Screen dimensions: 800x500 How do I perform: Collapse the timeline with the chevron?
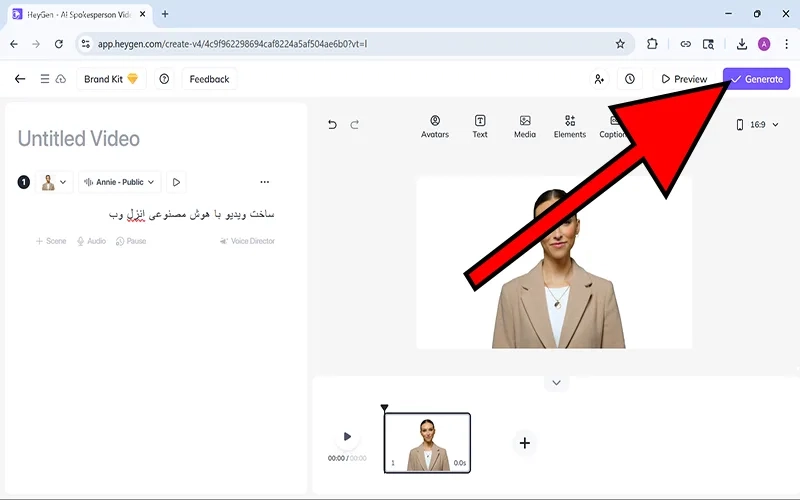556,383
